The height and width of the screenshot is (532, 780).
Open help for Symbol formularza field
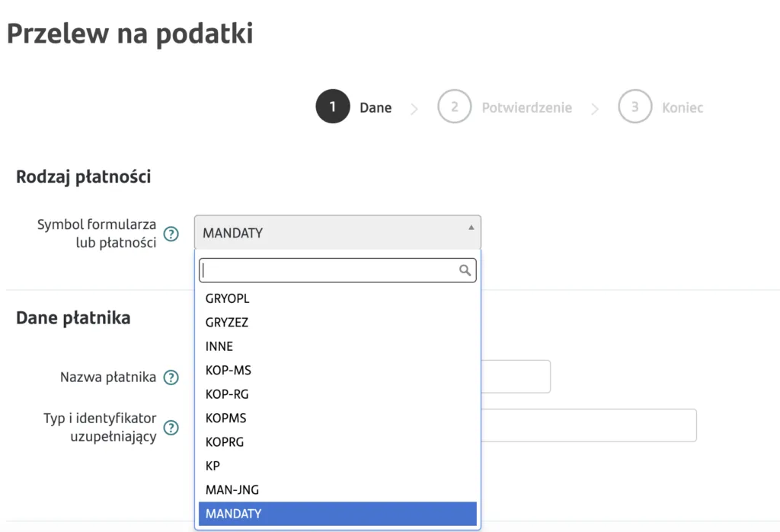(171, 234)
